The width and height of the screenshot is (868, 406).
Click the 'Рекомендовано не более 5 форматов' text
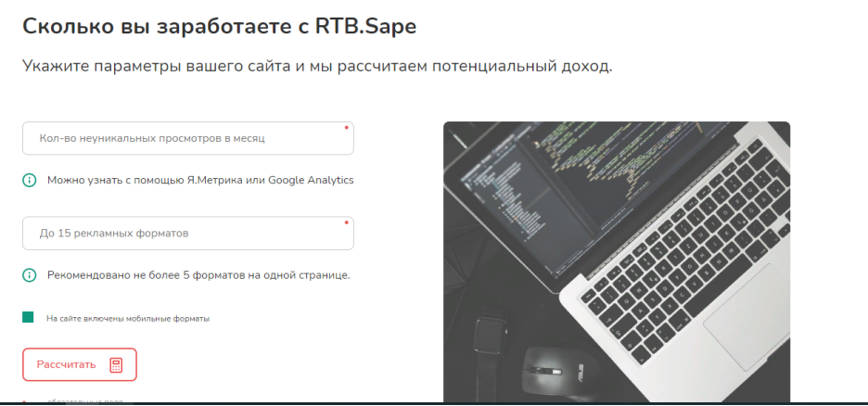click(198, 275)
